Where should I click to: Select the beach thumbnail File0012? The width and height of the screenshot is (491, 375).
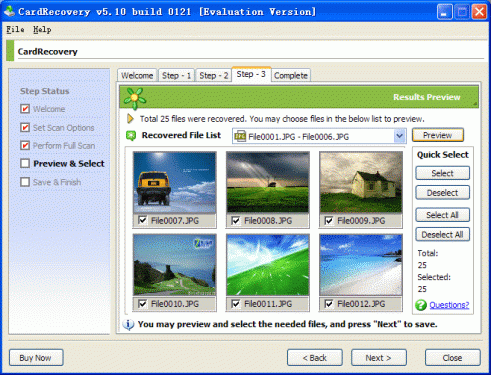click(x=361, y=265)
